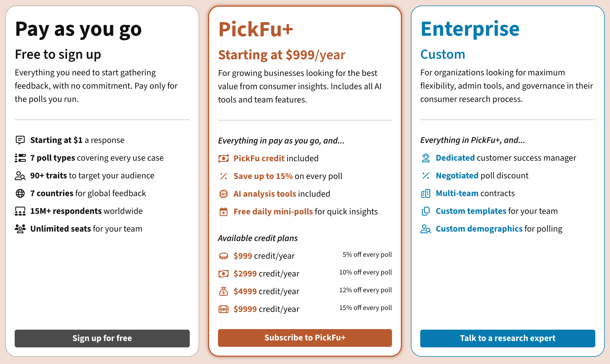Click the money bag icon beside $4999 credit/year
The height and width of the screenshot is (364, 610).
224,291
